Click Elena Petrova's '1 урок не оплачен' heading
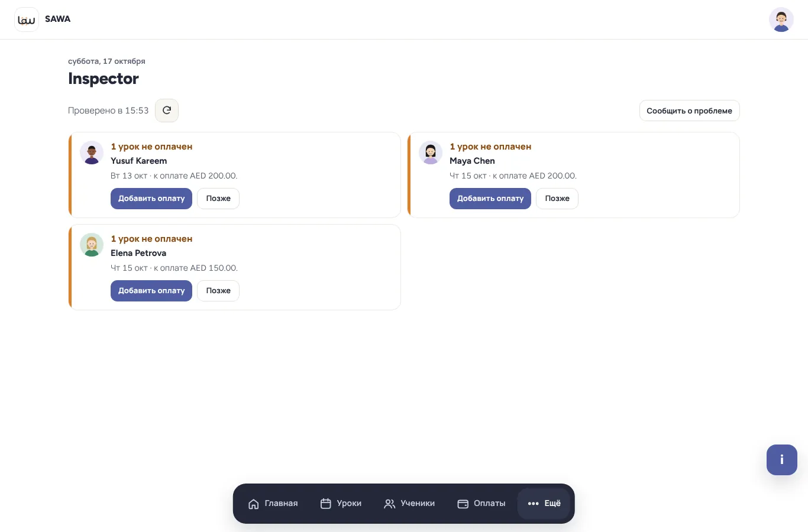 tap(151, 239)
